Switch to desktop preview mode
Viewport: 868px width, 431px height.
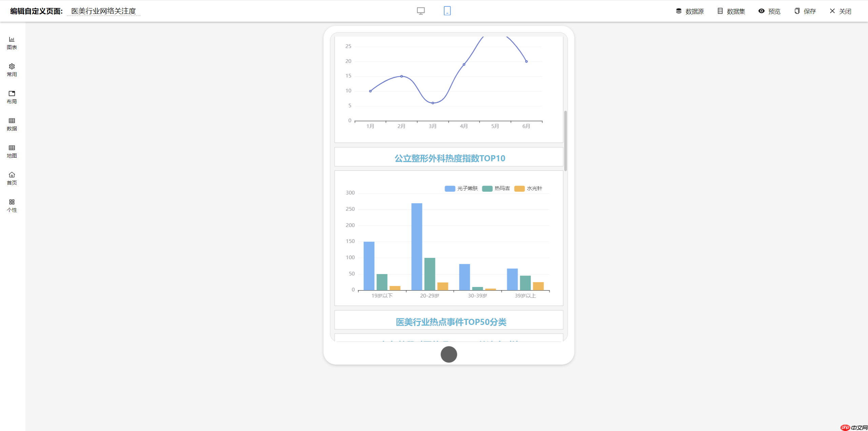[x=420, y=11]
